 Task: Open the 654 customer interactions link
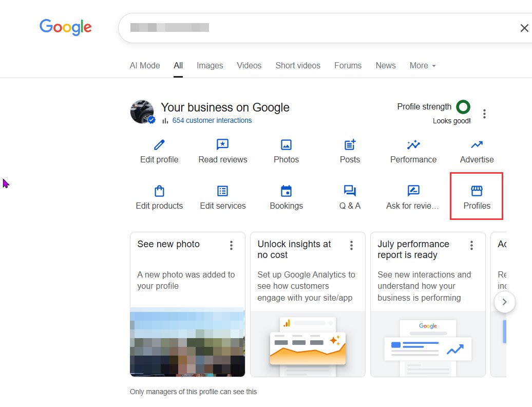213,120
